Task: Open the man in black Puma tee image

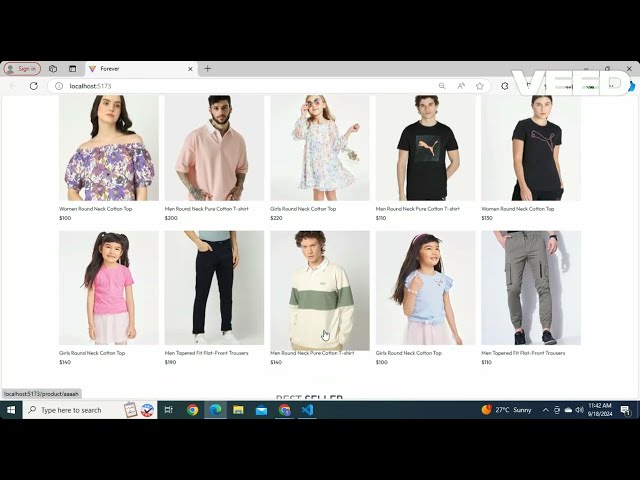Action: (x=425, y=148)
